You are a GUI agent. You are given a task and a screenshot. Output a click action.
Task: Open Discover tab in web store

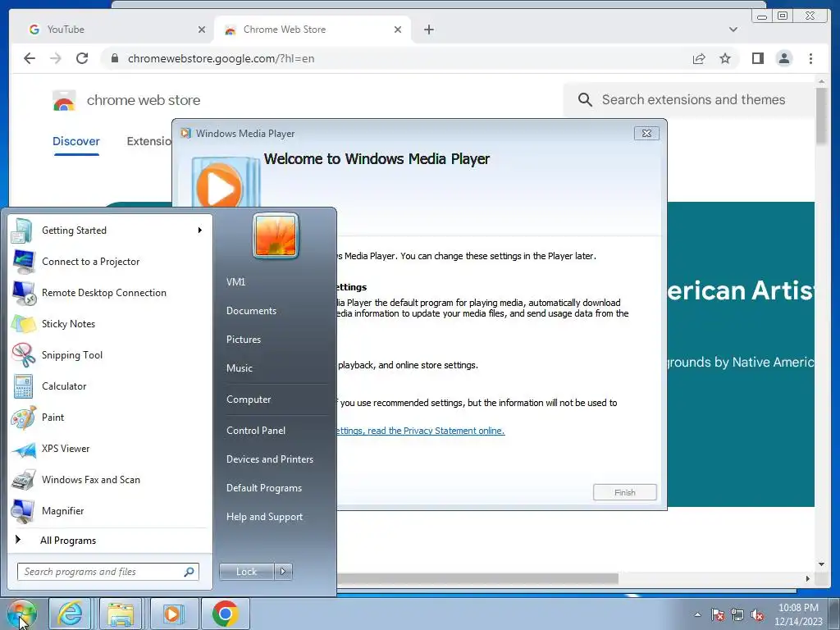pyautogui.click(x=76, y=141)
